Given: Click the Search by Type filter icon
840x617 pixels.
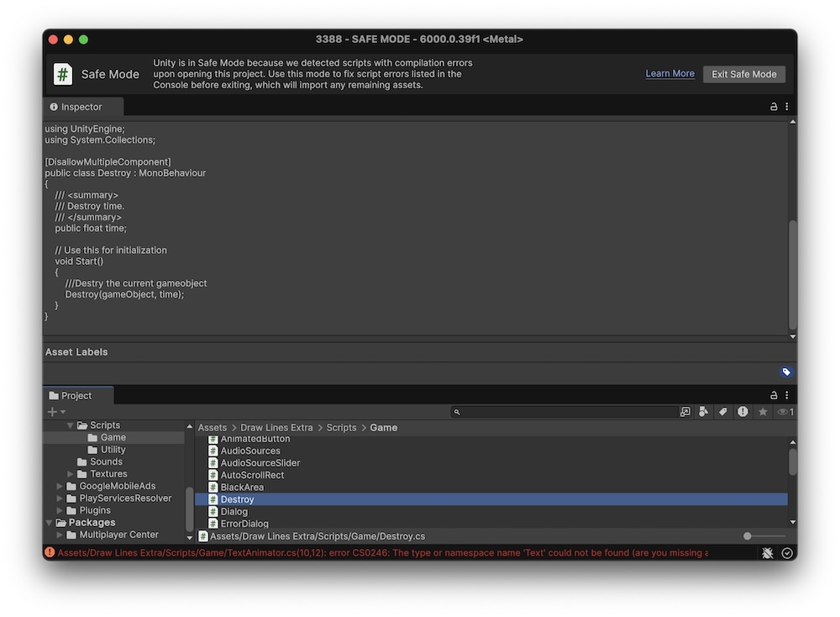Looking at the screenshot, I should pos(704,412).
